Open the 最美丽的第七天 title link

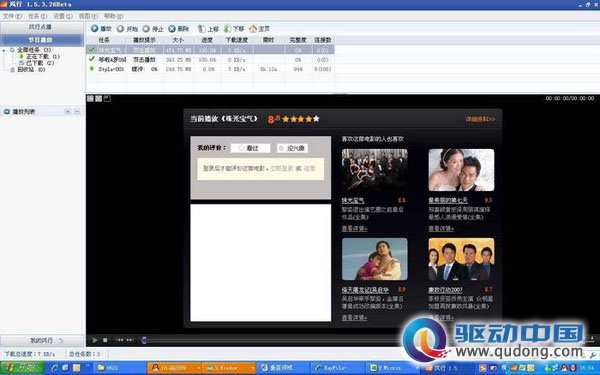point(448,201)
